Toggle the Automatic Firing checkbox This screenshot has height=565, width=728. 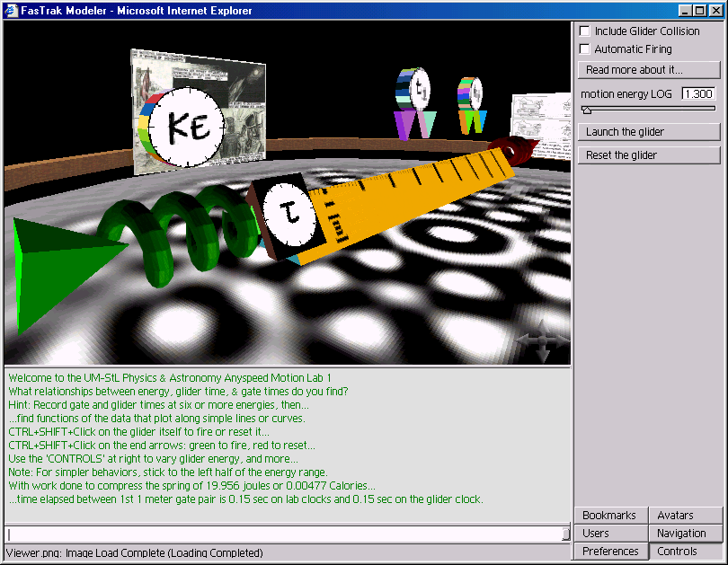point(585,49)
